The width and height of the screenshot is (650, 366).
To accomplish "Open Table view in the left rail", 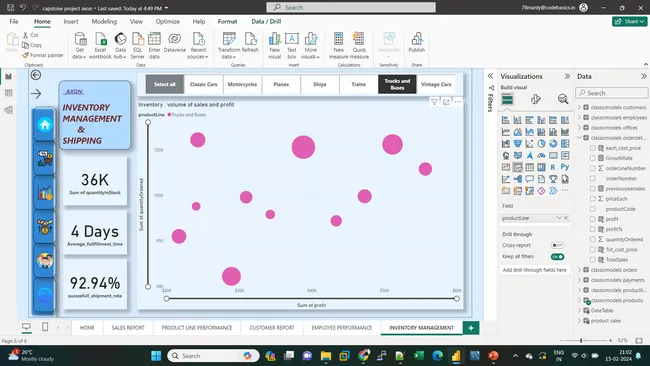I will point(8,93).
